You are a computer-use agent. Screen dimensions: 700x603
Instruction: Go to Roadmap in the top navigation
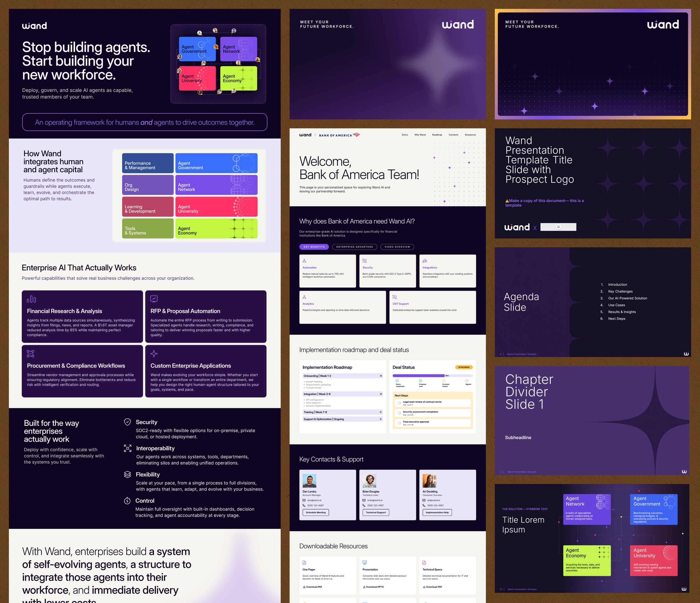(437, 135)
